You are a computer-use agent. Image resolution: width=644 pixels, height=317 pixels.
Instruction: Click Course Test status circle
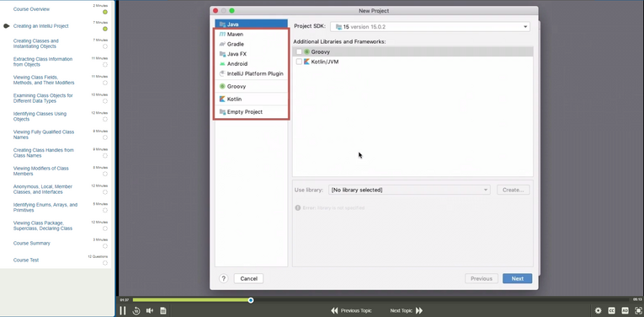(105, 263)
